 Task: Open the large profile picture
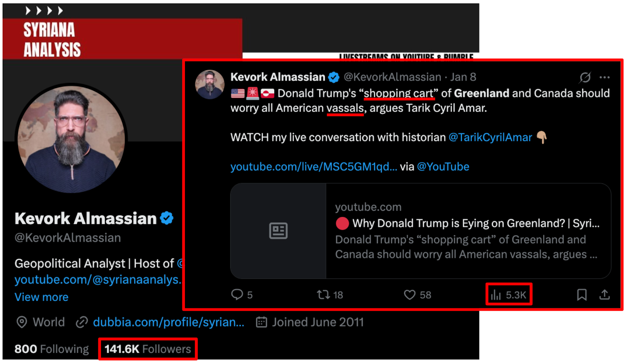(x=71, y=139)
